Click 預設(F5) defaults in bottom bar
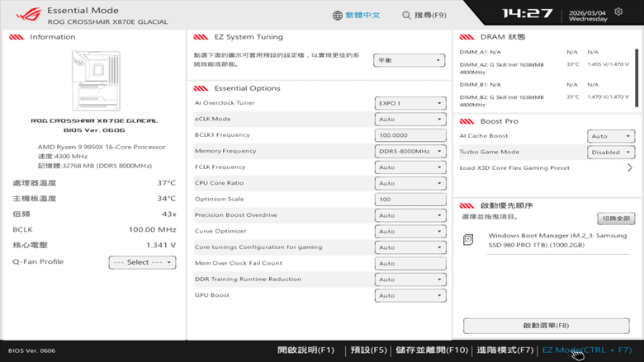 368,350
